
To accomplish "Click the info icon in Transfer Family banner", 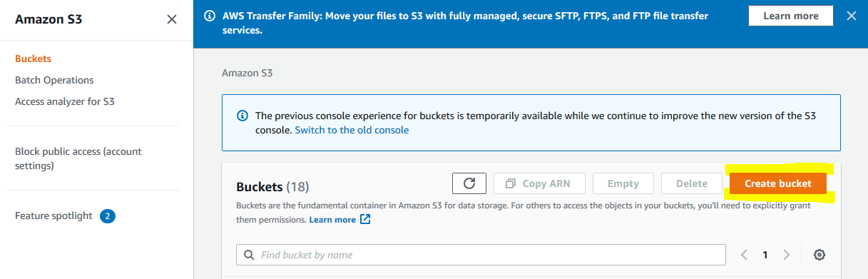I will click(210, 16).
